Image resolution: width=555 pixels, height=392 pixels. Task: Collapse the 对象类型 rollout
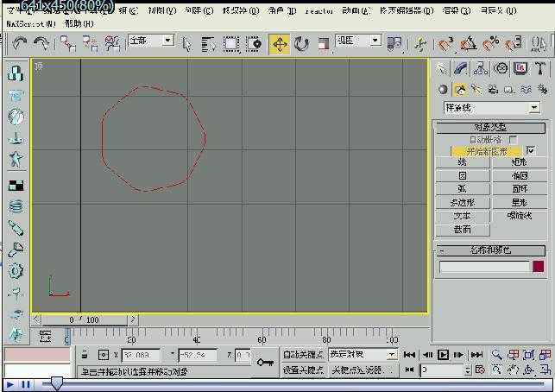[x=490, y=127]
